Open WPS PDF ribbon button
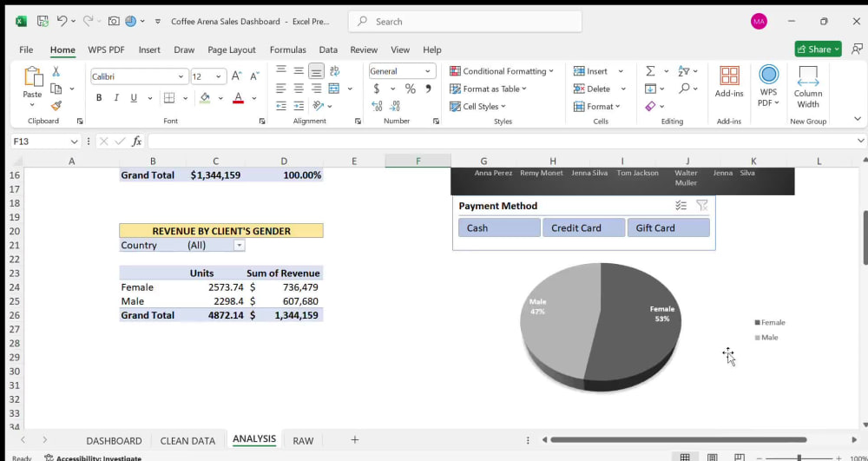This screenshot has width=868, height=461. click(x=768, y=86)
